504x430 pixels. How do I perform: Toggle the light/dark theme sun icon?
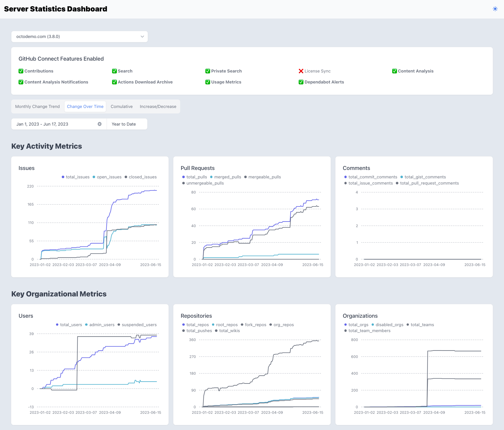[495, 9]
